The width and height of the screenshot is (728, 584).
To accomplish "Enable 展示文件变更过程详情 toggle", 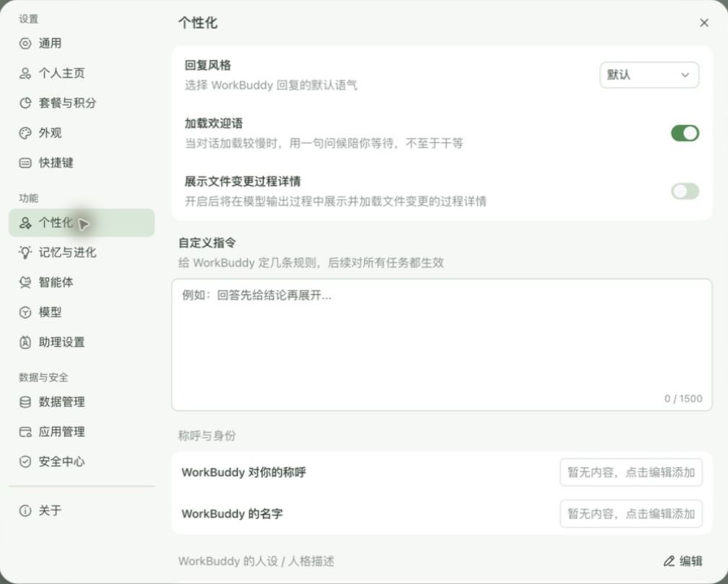I will click(x=685, y=191).
